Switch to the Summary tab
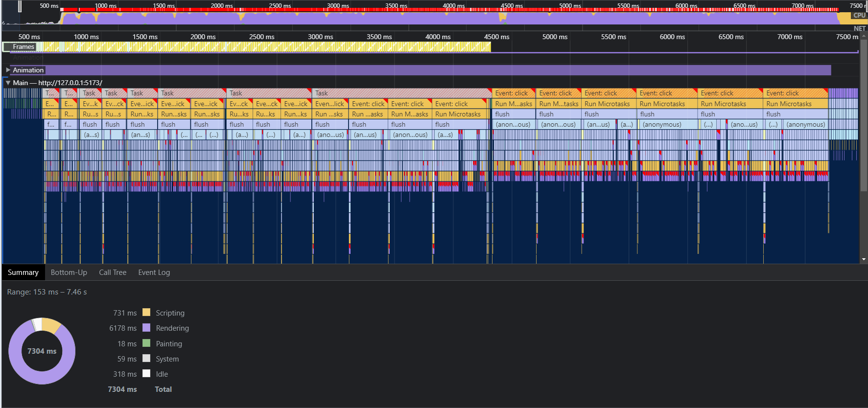The width and height of the screenshot is (868, 408). [23, 272]
